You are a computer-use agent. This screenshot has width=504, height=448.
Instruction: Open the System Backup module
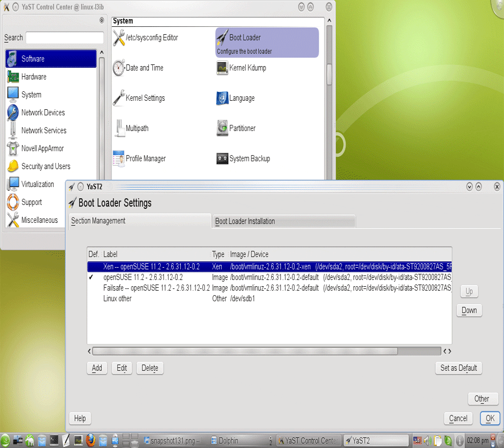[x=244, y=158]
